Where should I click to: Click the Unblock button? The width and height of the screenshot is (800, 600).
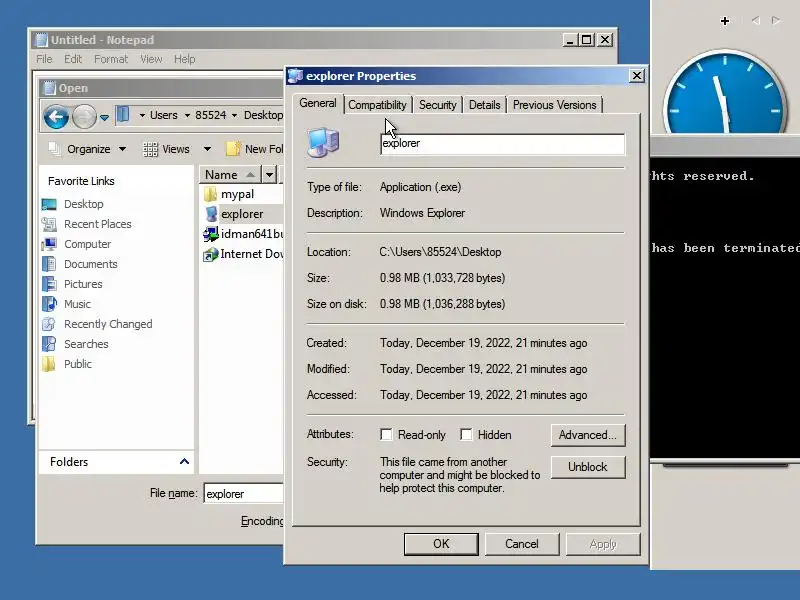[588, 467]
